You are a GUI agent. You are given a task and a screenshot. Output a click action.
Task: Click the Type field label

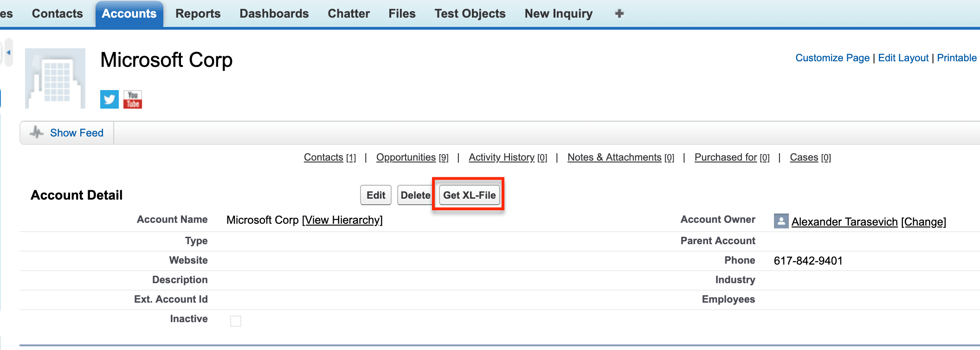[x=196, y=241]
